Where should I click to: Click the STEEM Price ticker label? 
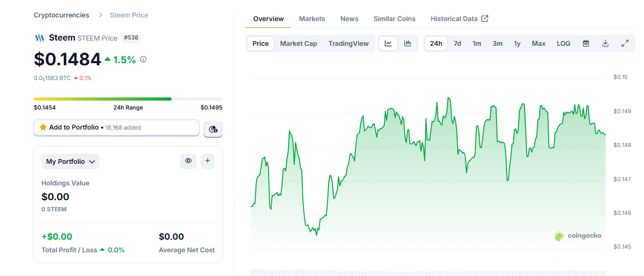[x=97, y=38]
